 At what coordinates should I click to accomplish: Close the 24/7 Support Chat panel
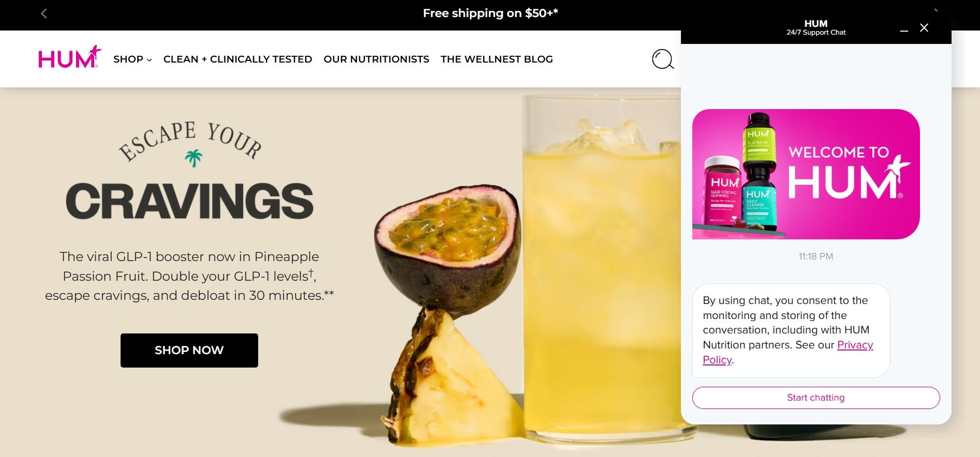[x=924, y=28]
